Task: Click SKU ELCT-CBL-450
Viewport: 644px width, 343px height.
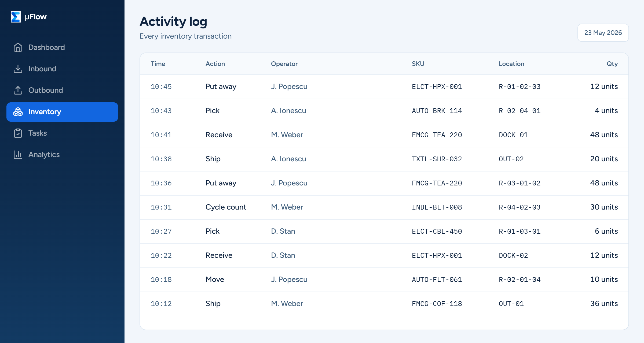Action: [x=437, y=232]
